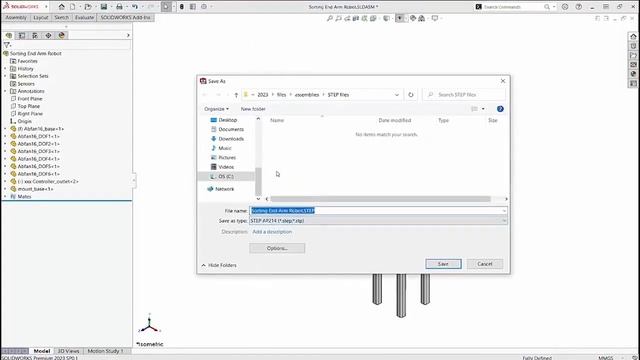The height and width of the screenshot is (360, 640).
Task: Click the help icon in Save As dialog
Action: pos(500,109)
